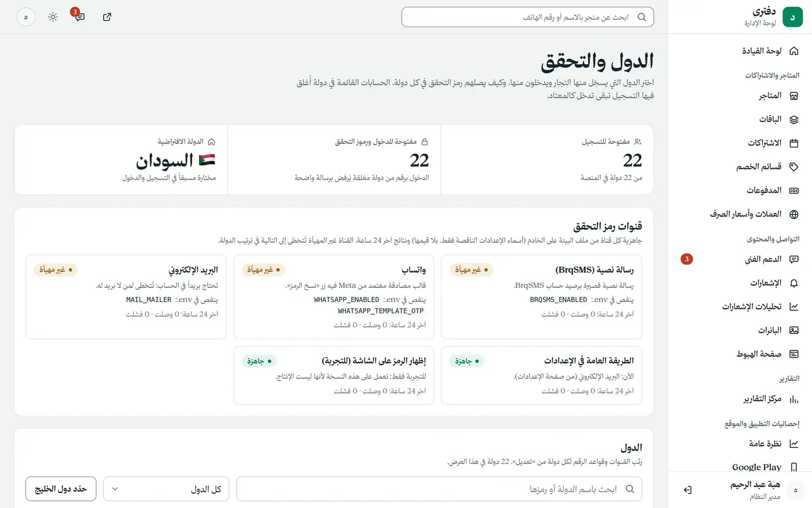Viewport: 812px width, 508px height.
Task: Click the subscriptions calendar icon
Action: point(794,143)
